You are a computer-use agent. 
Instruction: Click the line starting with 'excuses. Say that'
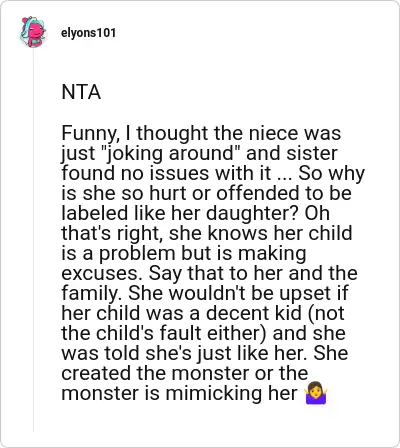209,273
